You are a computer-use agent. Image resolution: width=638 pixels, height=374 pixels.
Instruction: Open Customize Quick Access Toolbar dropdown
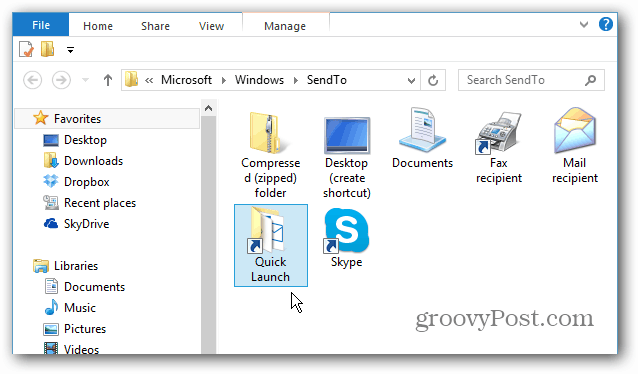click(70, 50)
